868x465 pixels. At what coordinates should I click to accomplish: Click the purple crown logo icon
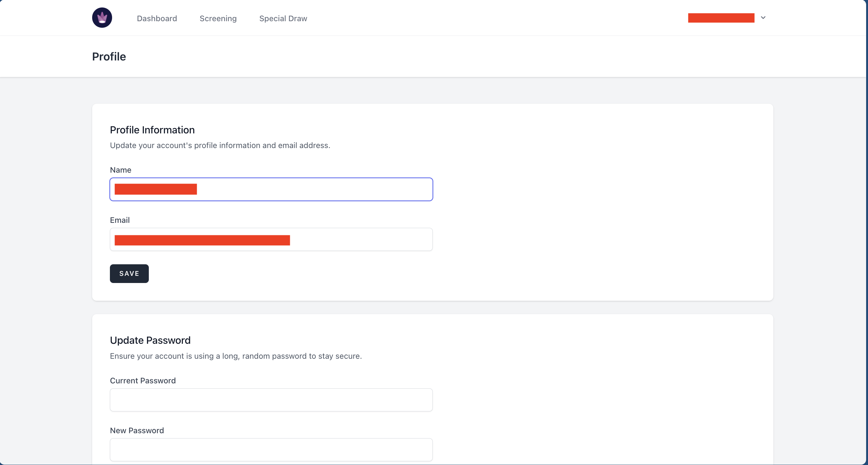(102, 18)
